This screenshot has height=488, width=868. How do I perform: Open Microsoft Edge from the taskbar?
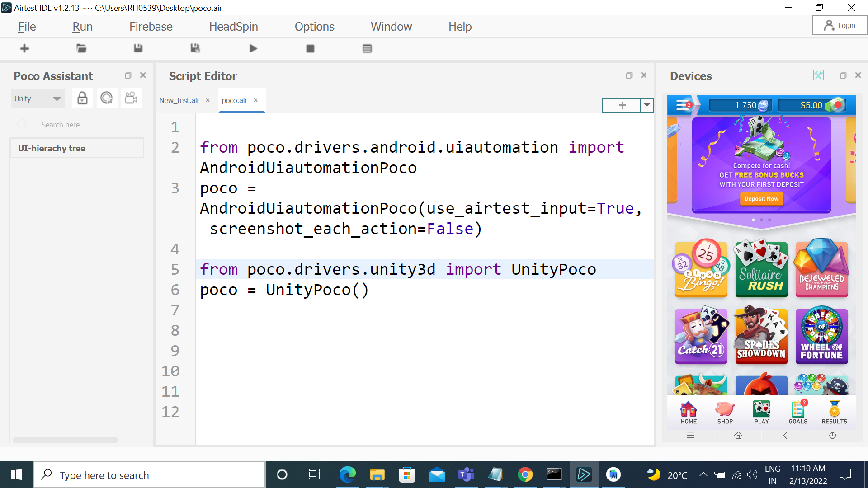347,474
